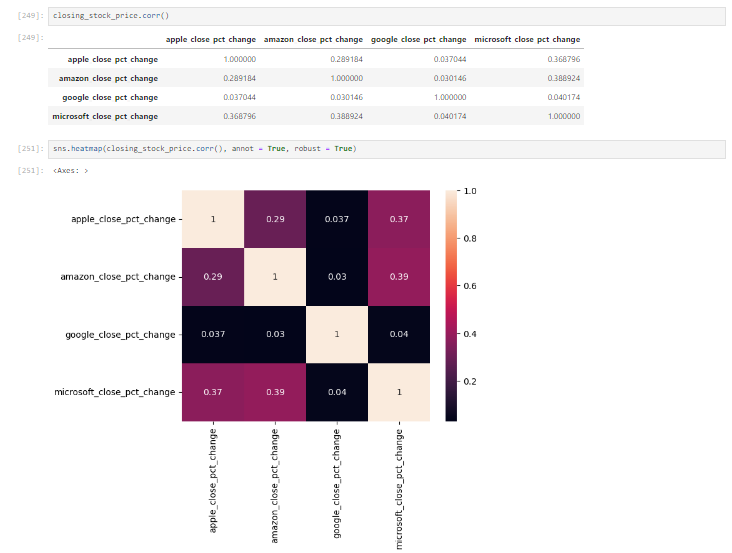Click table value 0.030146 in the google row

pos(346,98)
